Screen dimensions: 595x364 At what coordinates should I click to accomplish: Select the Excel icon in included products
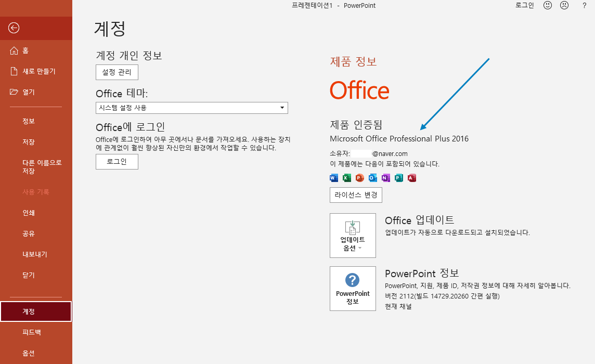(x=346, y=178)
